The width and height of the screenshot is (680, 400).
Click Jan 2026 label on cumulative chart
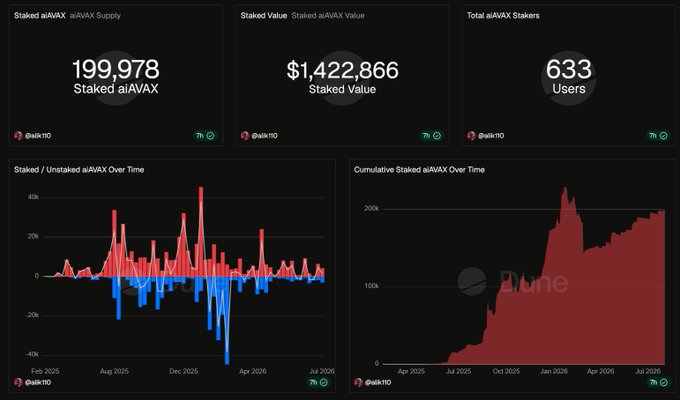[x=554, y=371]
